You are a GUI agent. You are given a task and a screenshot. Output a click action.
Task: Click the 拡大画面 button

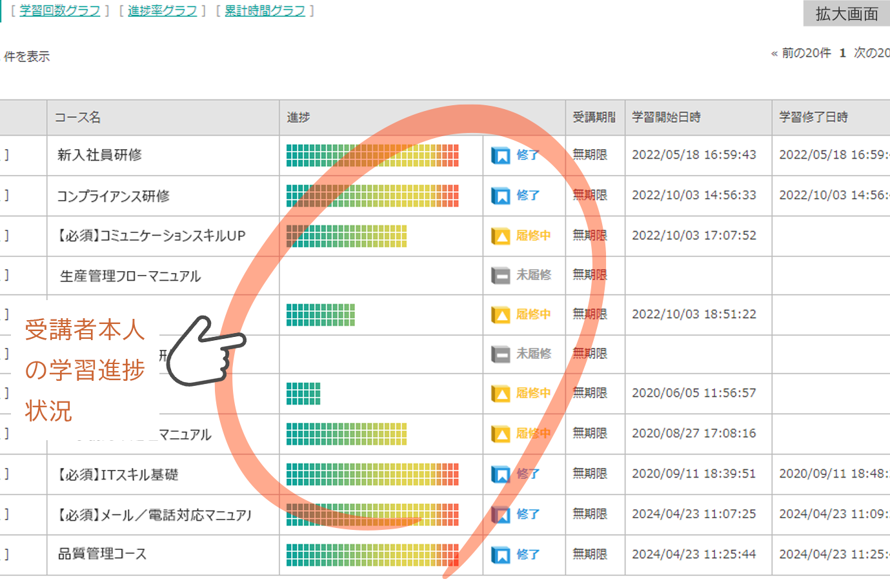847,14
